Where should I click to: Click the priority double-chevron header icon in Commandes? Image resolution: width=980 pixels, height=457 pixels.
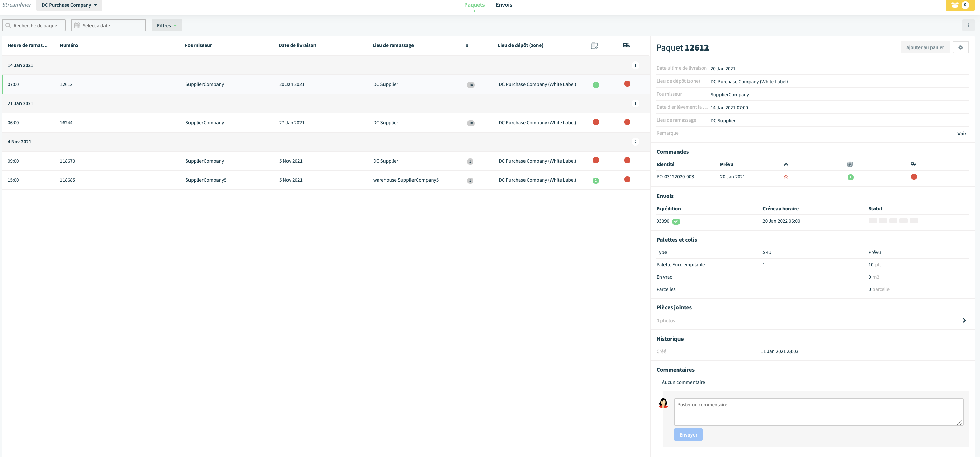tap(786, 164)
